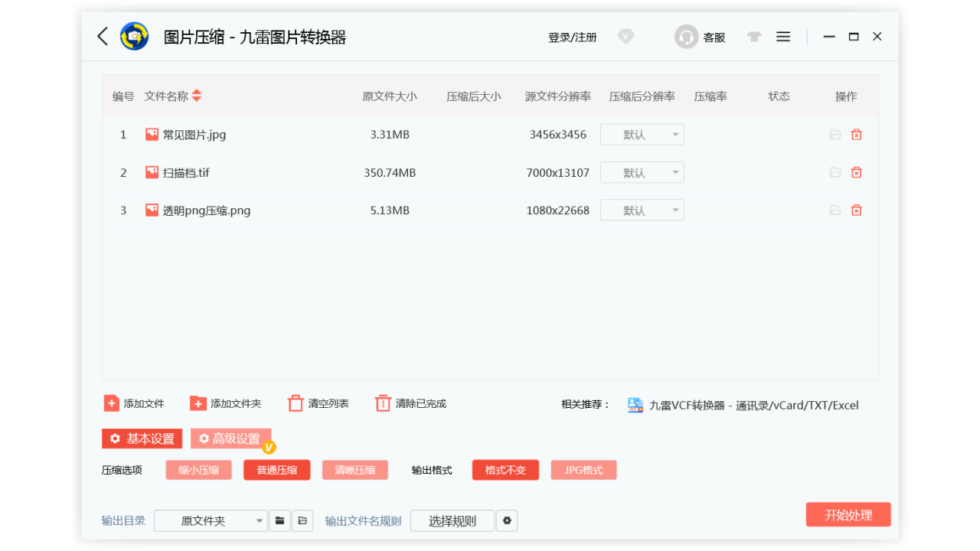Image resolution: width=980 pixels, height=551 pixels.
Task: Select the 清晰压缩 compression option
Action: tap(354, 469)
